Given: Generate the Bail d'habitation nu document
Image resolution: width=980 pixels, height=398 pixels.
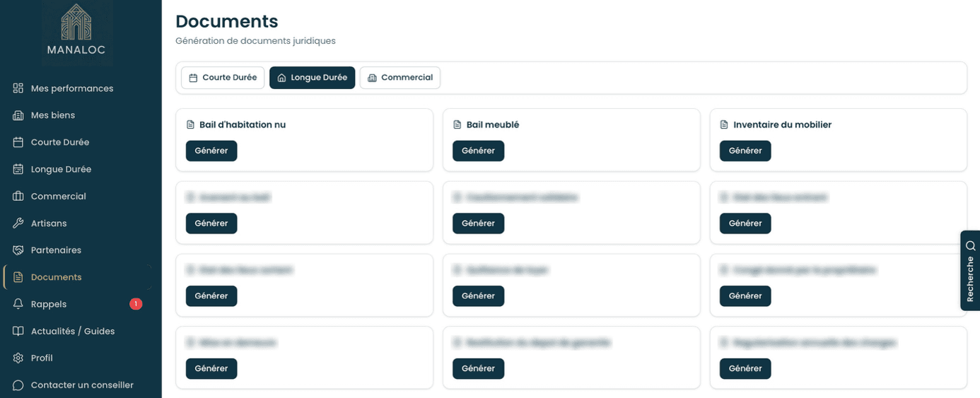Looking at the screenshot, I should pyautogui.click(x=211, y=151).
